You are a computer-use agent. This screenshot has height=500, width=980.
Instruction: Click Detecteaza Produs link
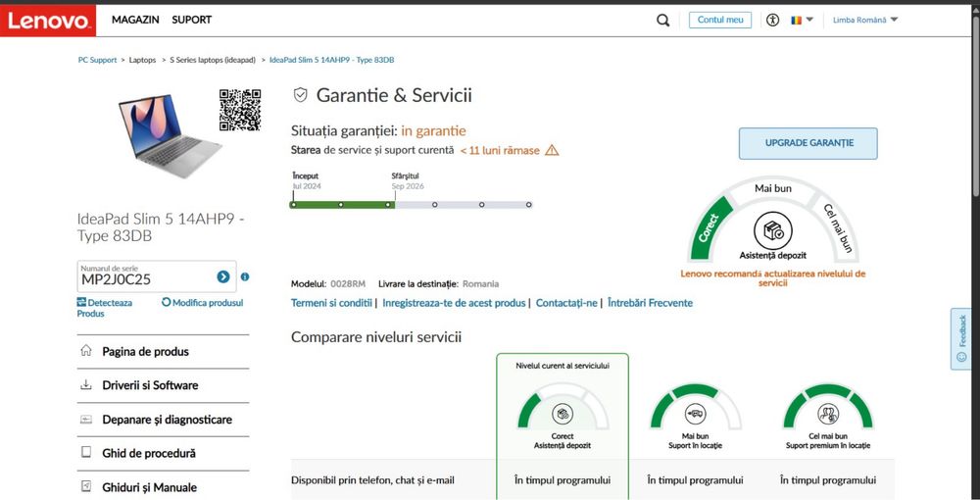pyautogui.click(x=105, y=308)
